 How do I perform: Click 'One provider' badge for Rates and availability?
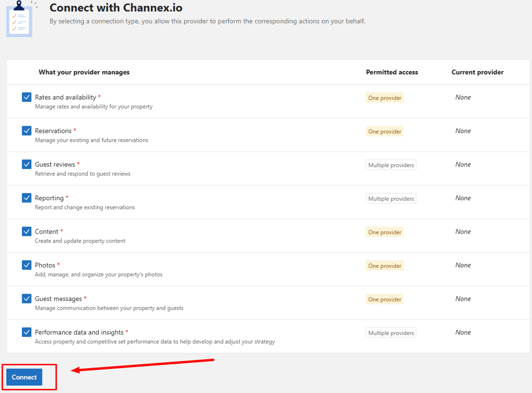(385, 98)
